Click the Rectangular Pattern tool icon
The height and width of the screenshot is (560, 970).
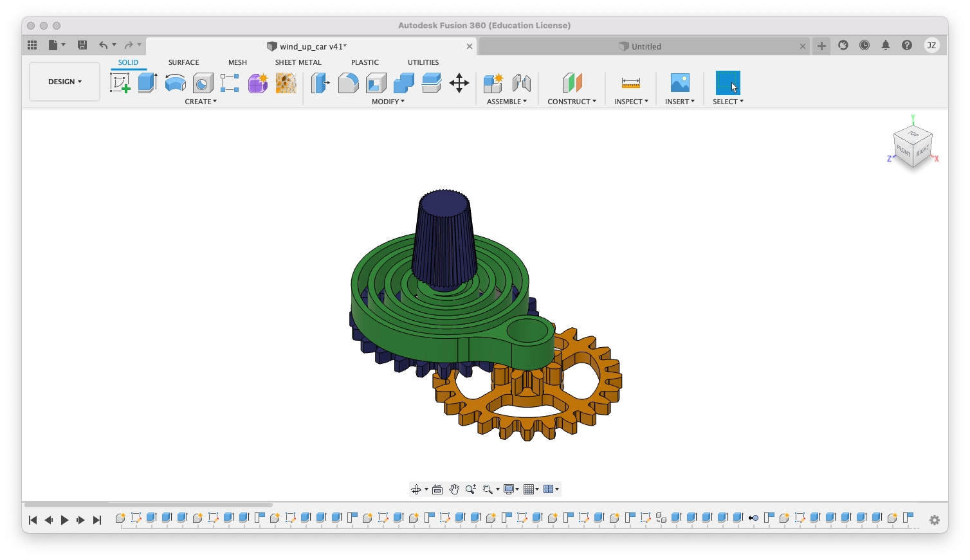(230, 83)
